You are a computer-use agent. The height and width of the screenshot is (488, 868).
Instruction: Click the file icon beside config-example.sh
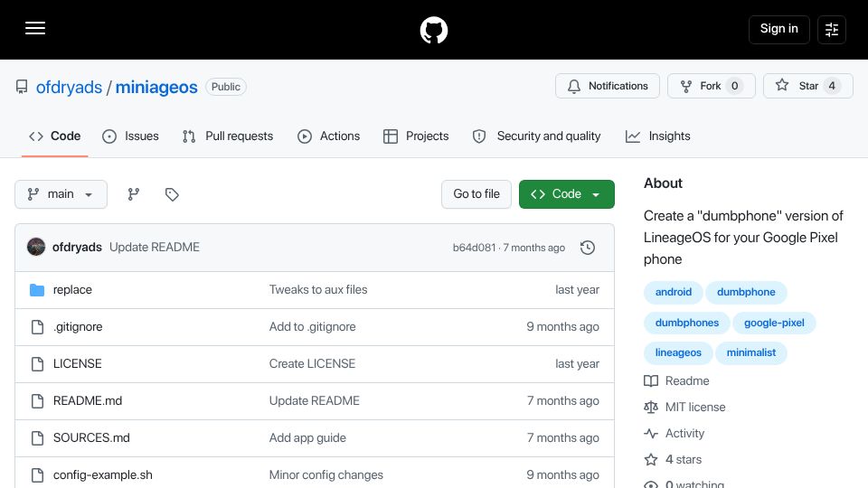point(37,475)
